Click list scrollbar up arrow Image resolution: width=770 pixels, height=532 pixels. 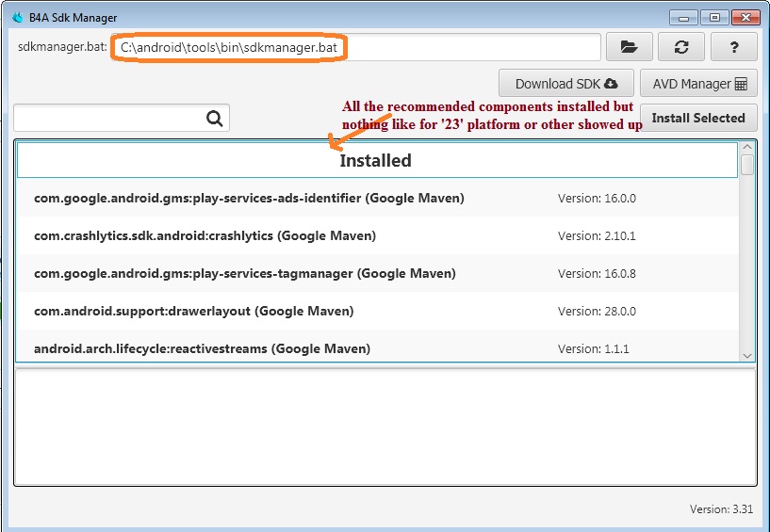click(x=747, y=147)
